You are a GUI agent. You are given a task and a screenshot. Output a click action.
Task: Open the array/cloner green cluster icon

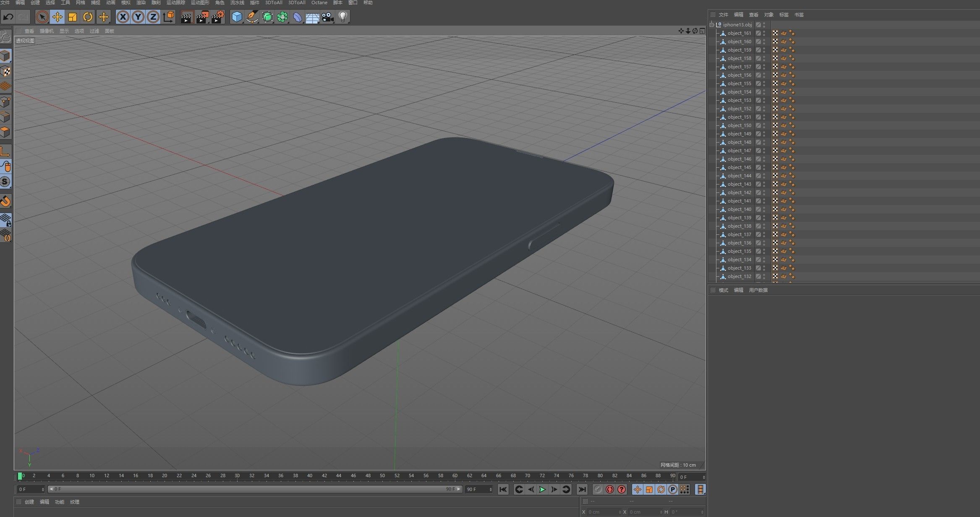click(x=282, y=17)
